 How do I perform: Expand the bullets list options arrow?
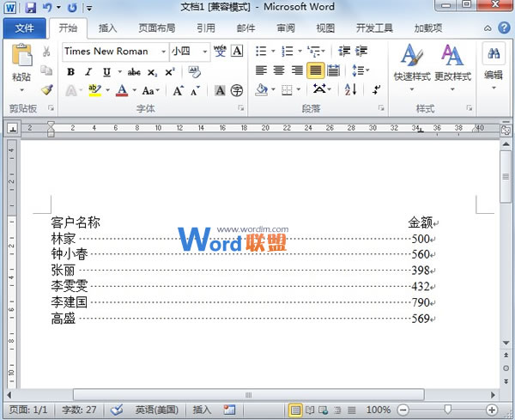273,52
